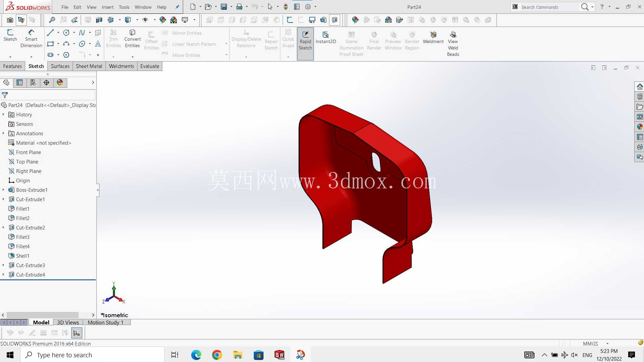Open the Linear Sketch Pattern dropdown

click(226, 44)
